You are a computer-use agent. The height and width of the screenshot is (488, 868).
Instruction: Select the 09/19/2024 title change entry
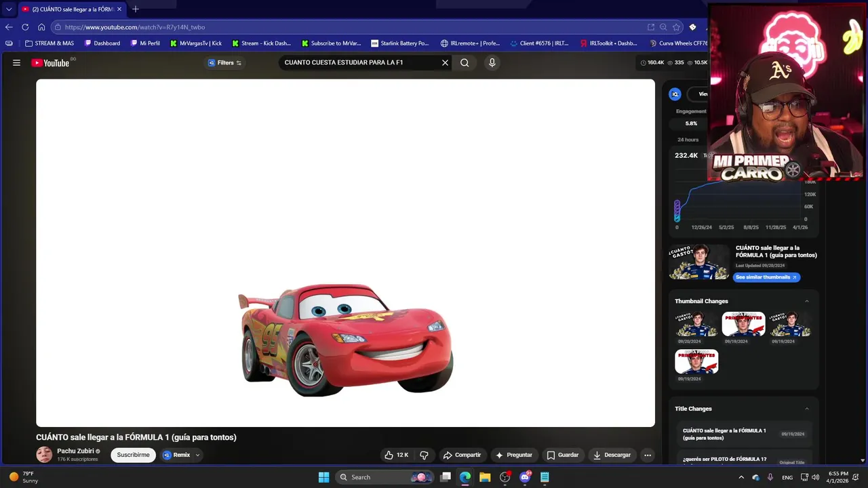click(745, 434)
